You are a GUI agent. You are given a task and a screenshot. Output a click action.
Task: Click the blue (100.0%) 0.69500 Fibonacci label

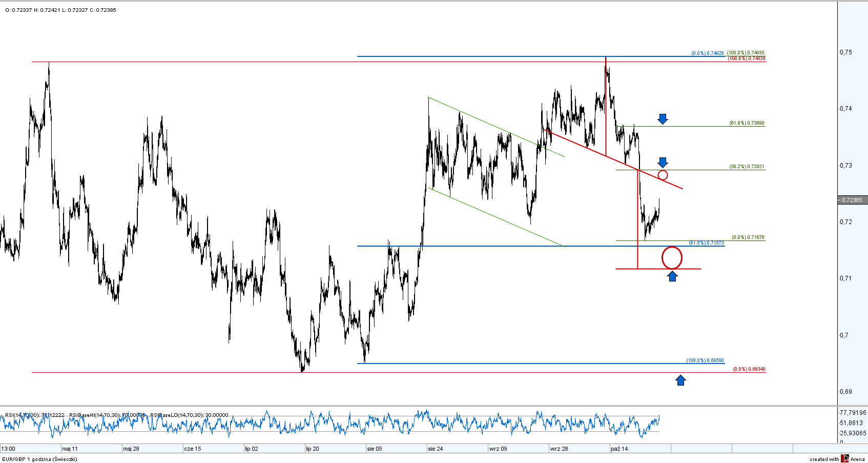click(x=705, y=360)
